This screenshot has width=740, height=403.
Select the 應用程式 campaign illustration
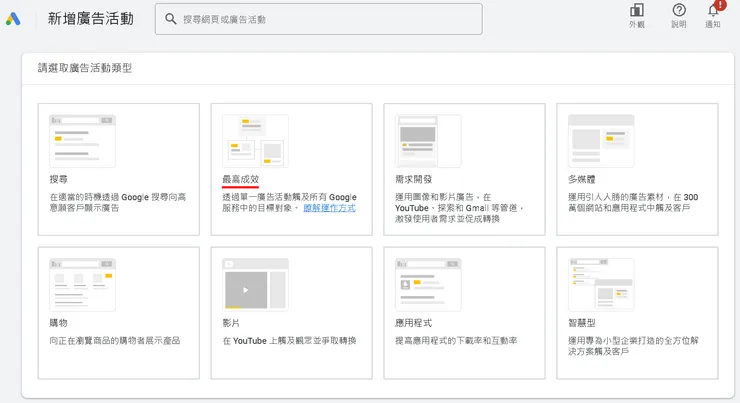(x=428, y=285)
